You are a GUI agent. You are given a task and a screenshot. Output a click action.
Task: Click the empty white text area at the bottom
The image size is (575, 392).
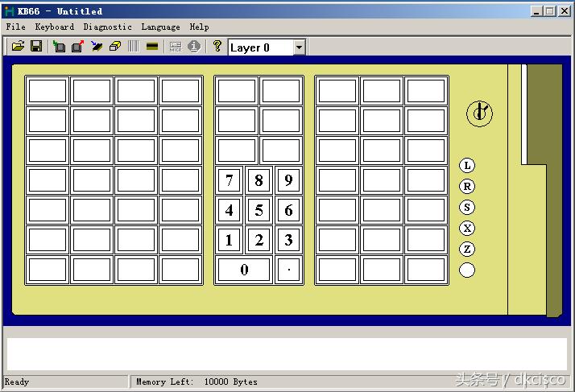point(287,354)
